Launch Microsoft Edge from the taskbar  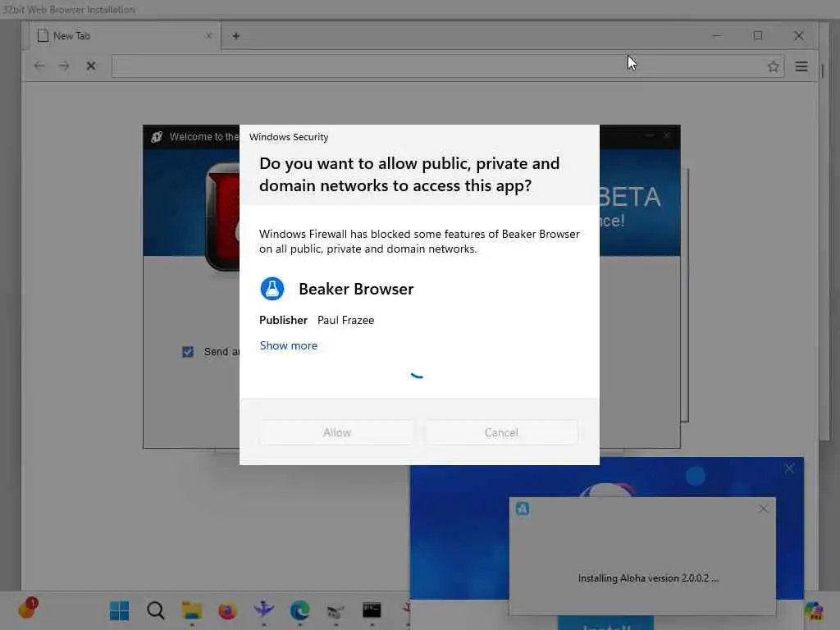point(300,610)
